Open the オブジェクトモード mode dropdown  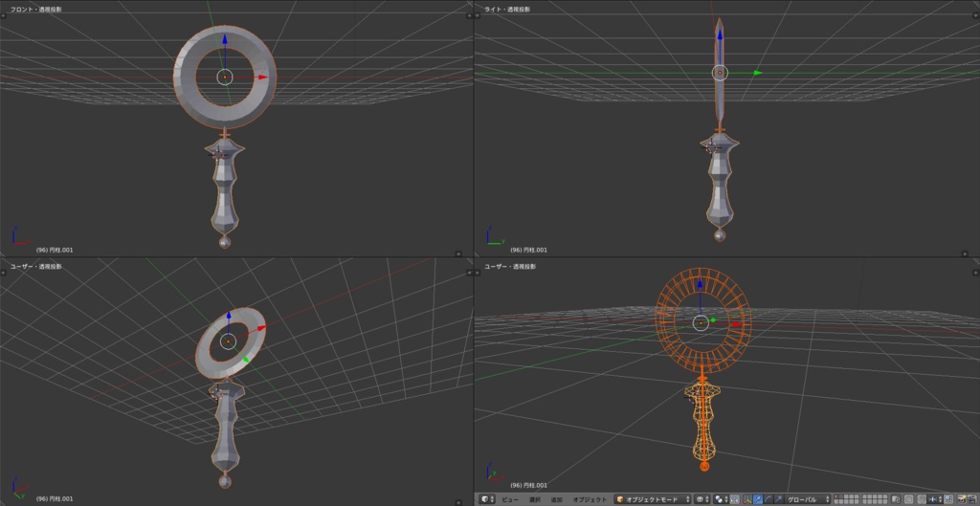pos(652,499)
